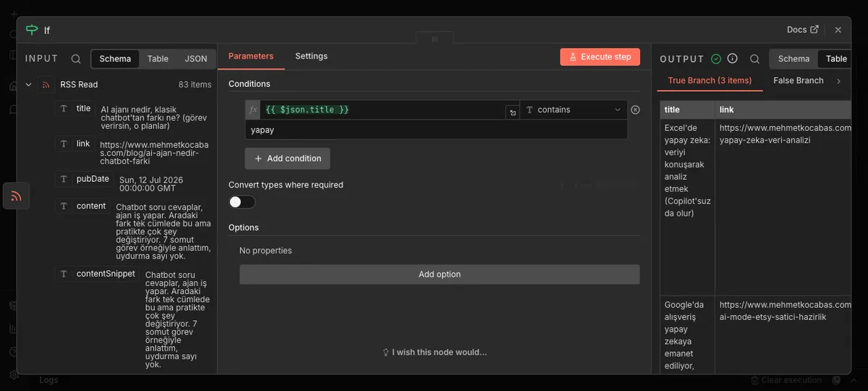
Task: Click the fx expression icon in condition
Action: (x=252, y=109)
